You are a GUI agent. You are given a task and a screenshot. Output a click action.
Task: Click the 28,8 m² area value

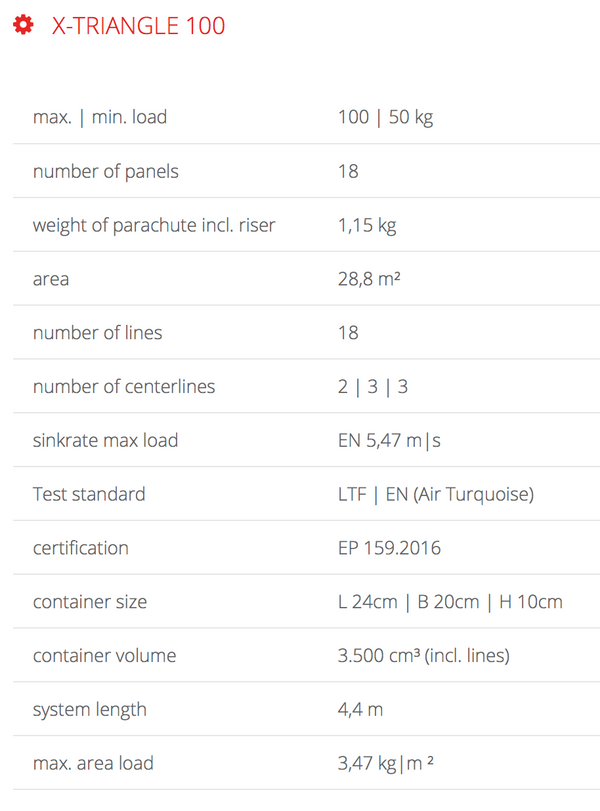[x=369, y=279]
